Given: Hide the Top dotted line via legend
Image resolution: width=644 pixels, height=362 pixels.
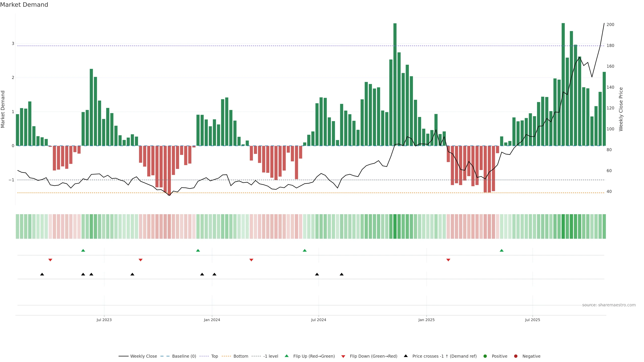Looking at the screenshot, I should tap(214, 356).
